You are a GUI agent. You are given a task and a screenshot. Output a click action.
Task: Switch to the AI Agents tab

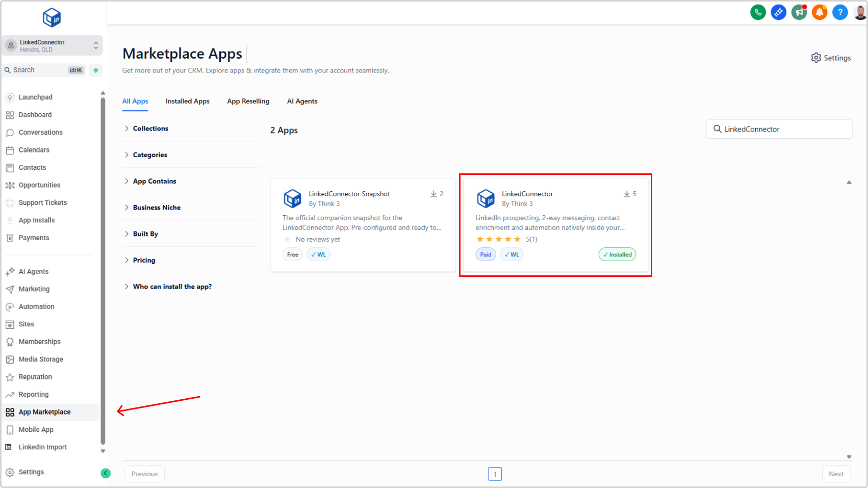(x=302, y=101)
